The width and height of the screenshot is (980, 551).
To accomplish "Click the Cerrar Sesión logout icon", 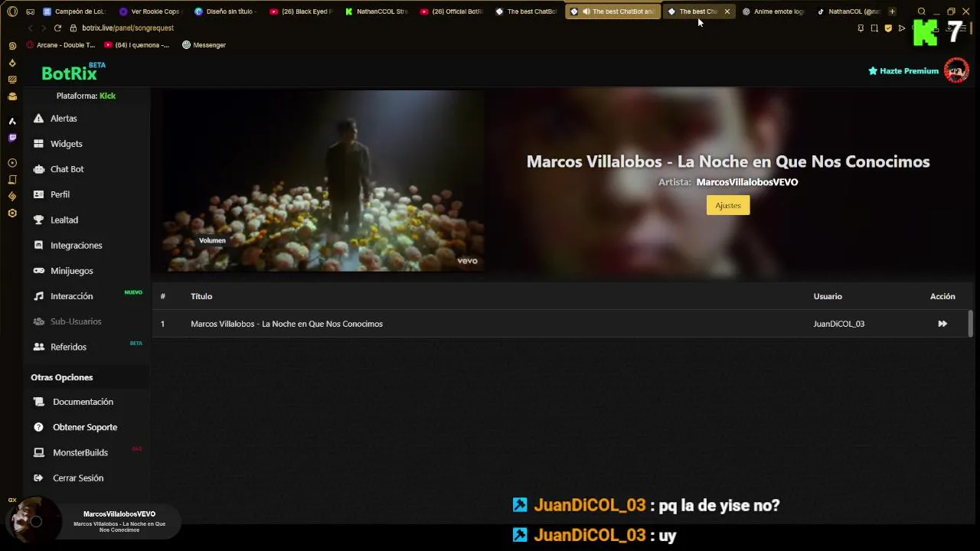I will click(38, 478).
